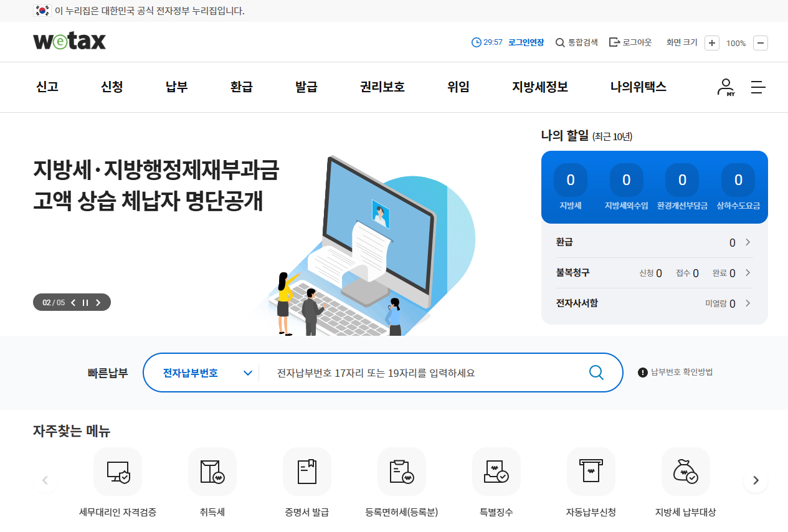Click the 납부번호 확인방법 link

click(682, 372)
